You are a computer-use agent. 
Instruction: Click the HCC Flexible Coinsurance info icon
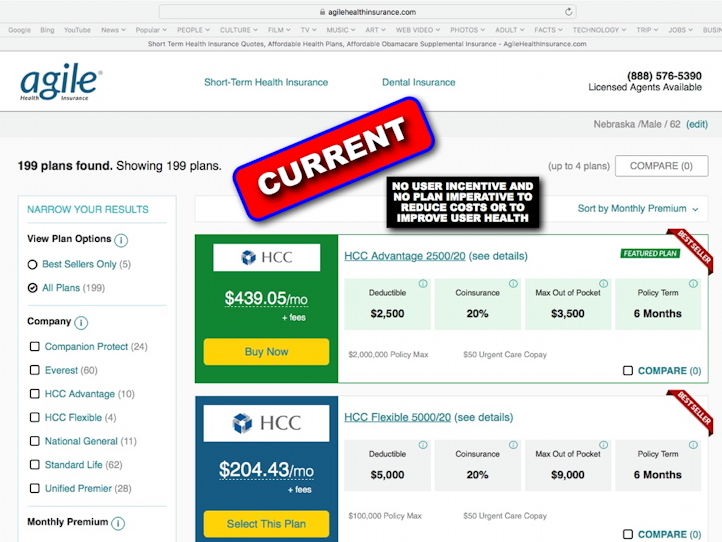[513, 445]
